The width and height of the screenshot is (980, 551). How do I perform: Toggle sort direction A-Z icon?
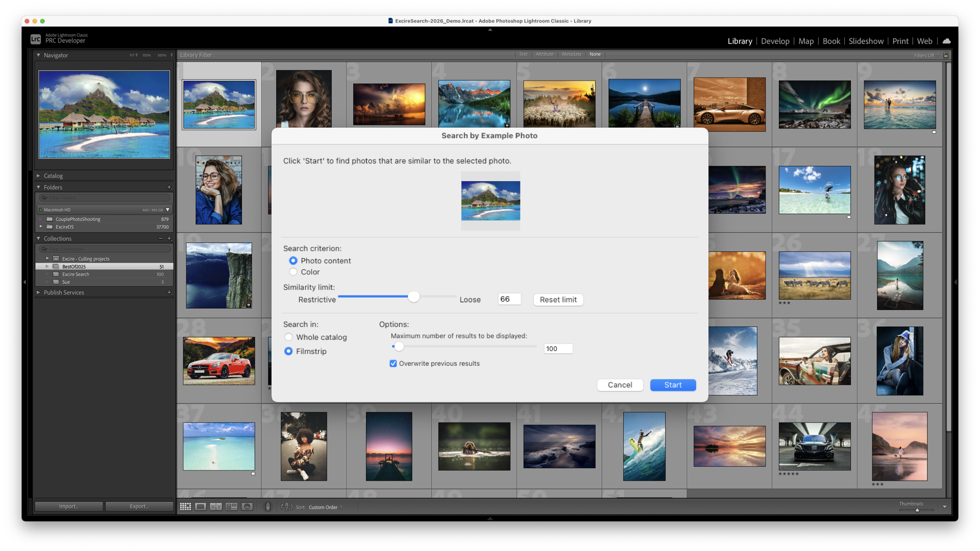pos(286,507)
